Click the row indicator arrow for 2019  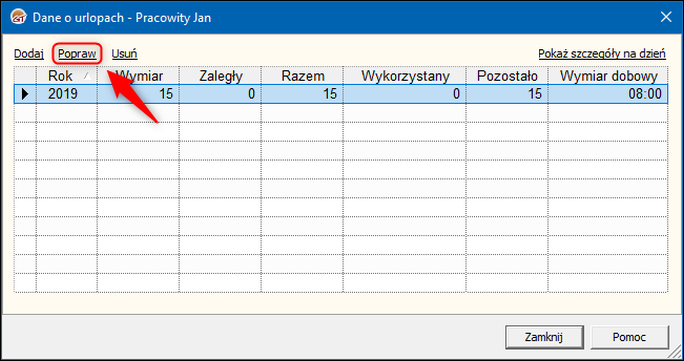(x=25, y=94)
